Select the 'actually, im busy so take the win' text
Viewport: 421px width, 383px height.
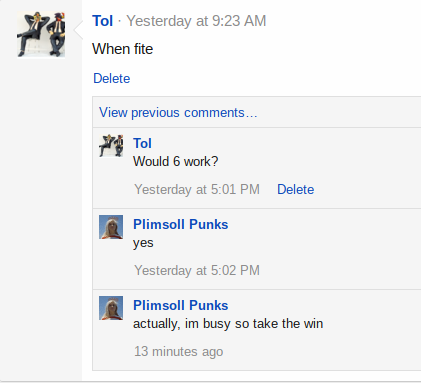(x=228, y=324)
